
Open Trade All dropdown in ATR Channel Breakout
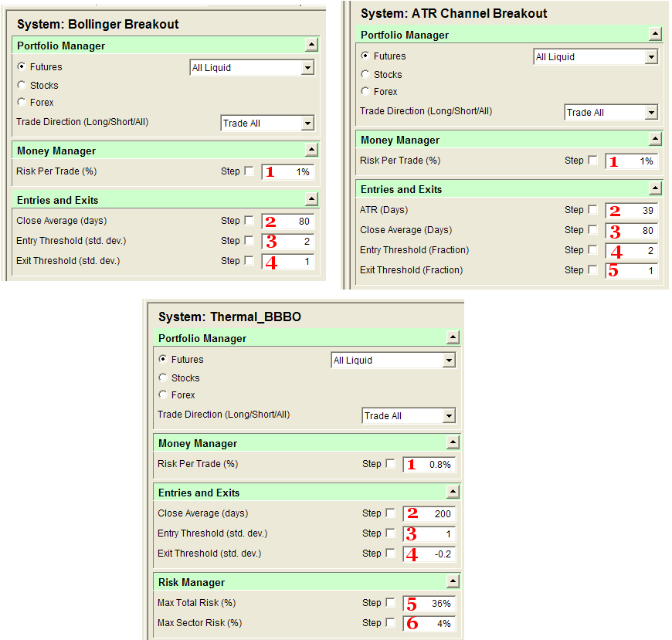653,112
